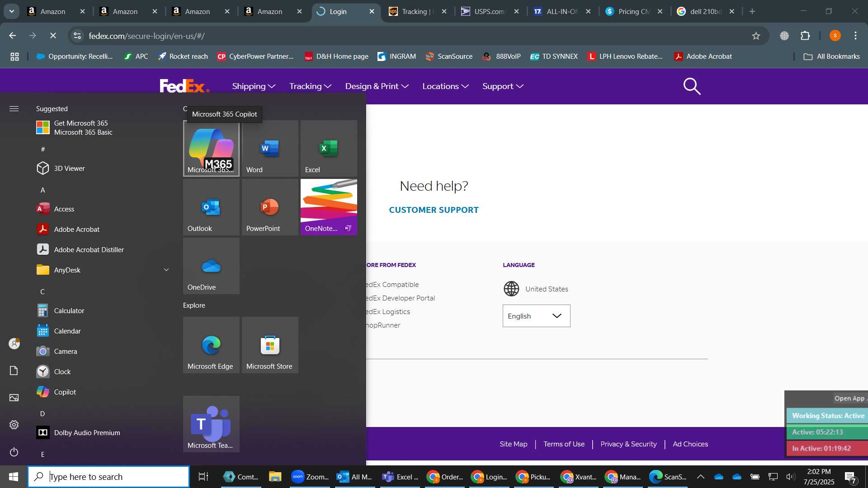Expand the Locations menu

click(x=445, y=86)
